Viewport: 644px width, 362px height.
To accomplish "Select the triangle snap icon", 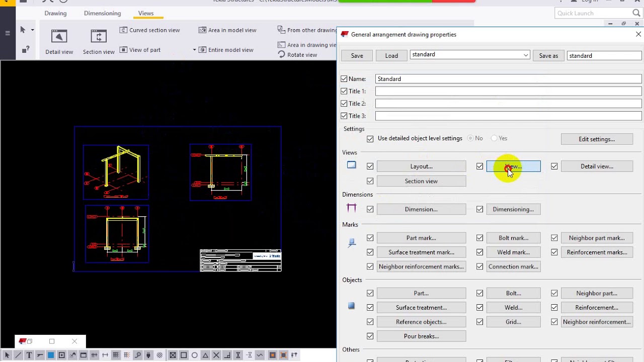I will pos(205,355).
